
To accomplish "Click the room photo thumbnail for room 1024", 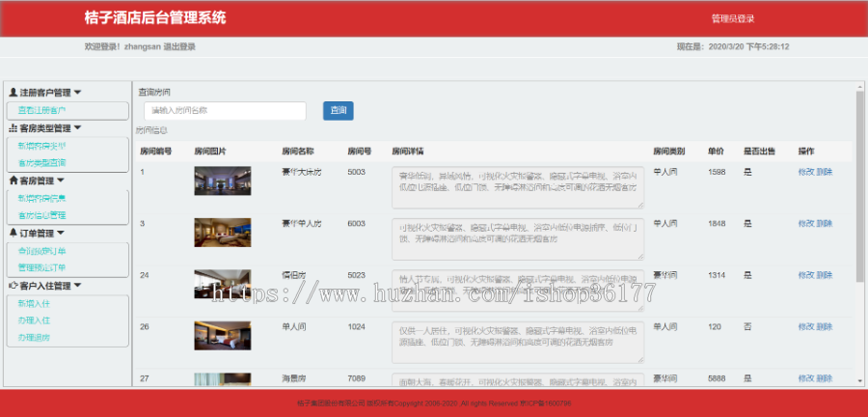I will (x=223, y=336).
